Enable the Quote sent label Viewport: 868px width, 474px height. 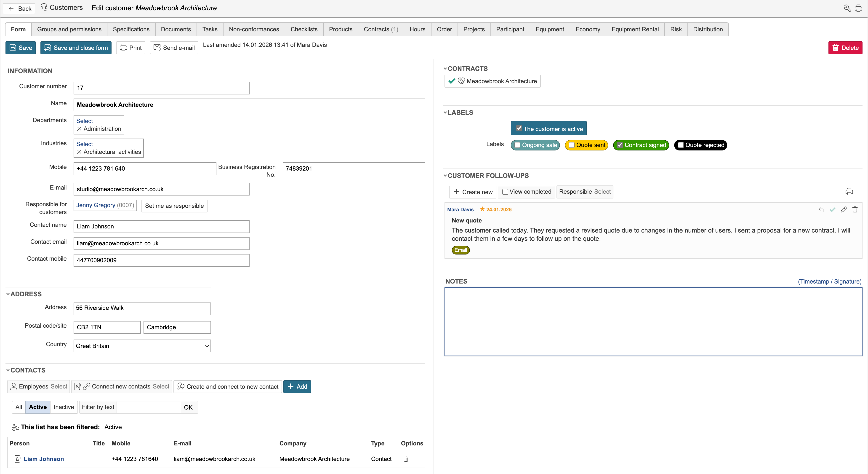click(572, 145)
